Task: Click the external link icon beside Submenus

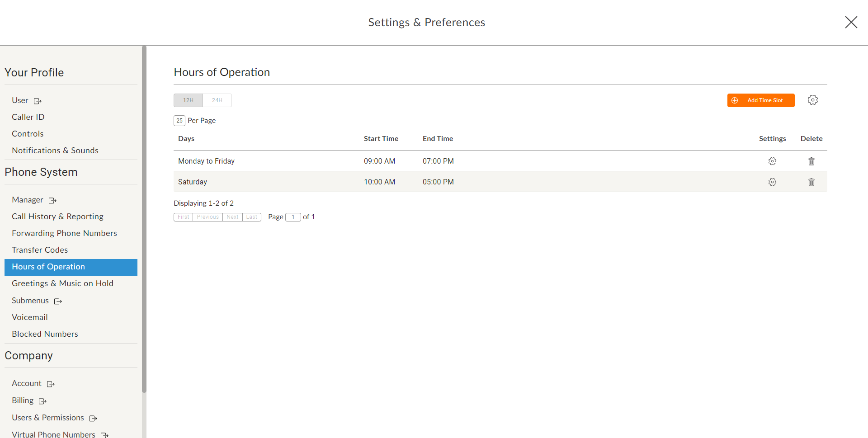Action: pyautogui.click(x=58, y=301)
